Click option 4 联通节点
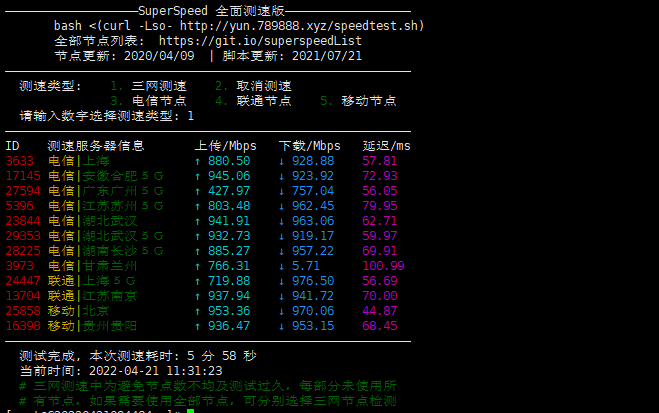659x413 pixels. click(253, 101)
